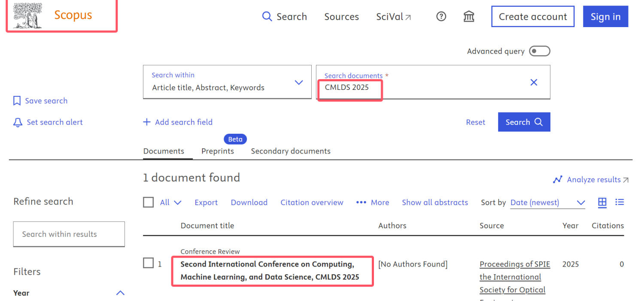Screen dimensions: 644x301
Task: Switch to the Preprints tab
Action: (218, 151)
